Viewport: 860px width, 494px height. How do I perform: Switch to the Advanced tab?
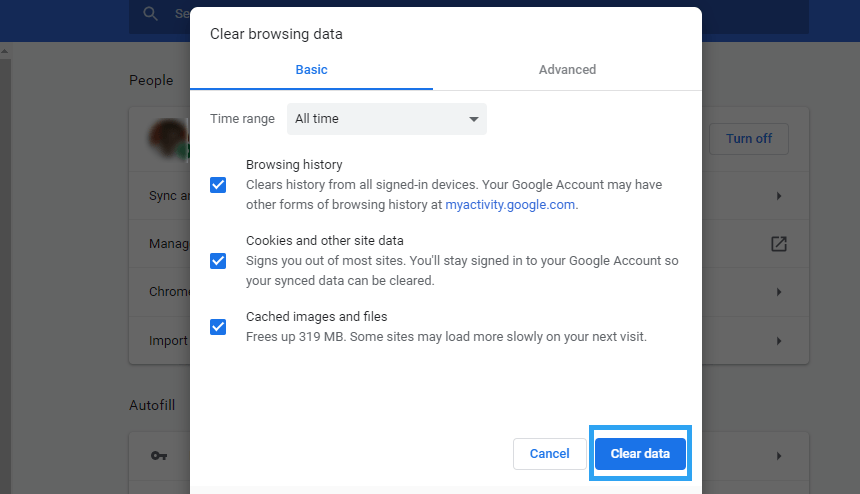pos(567,70)
